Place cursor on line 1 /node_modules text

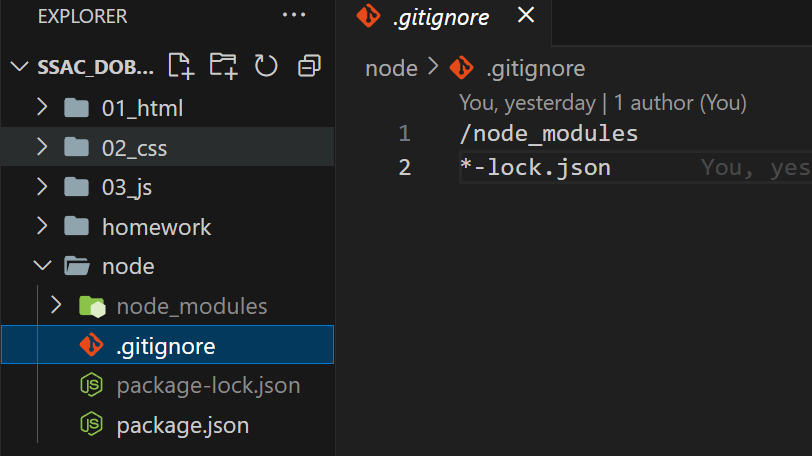pos(549,134)
